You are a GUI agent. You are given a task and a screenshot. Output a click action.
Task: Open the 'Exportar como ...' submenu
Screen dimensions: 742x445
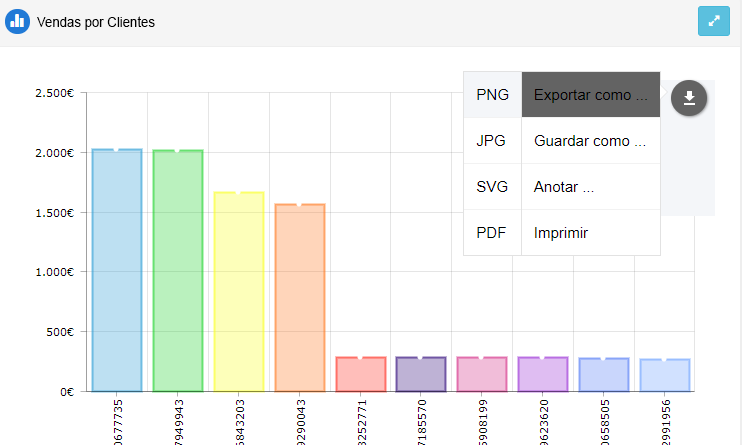click(590, 95)
